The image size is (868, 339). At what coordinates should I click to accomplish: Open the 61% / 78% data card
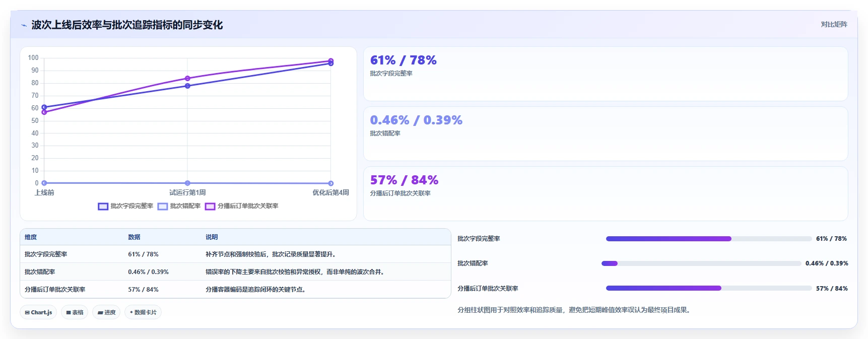pos(606,74)
